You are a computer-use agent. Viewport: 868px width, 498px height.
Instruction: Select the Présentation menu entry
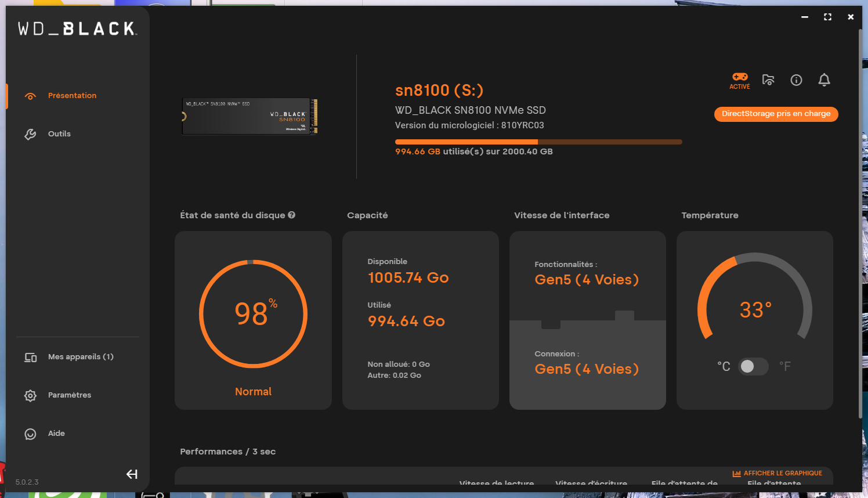click(x=73, y=95)
